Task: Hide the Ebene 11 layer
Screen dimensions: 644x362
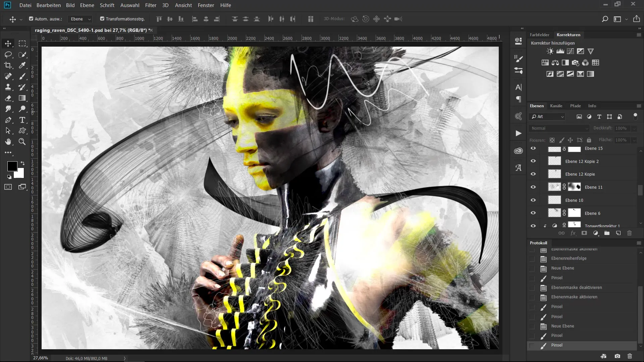Action: pos(533,187)
